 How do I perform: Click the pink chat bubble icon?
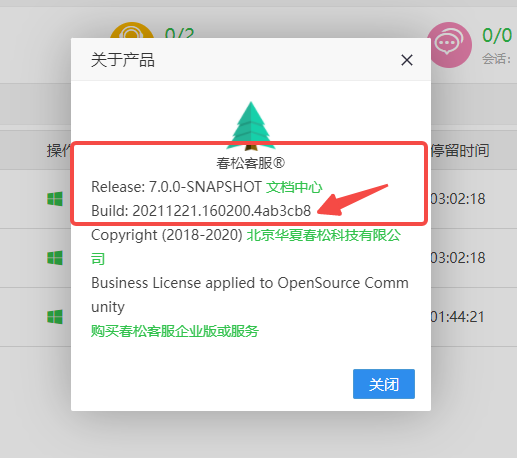[x=449, y=45]
